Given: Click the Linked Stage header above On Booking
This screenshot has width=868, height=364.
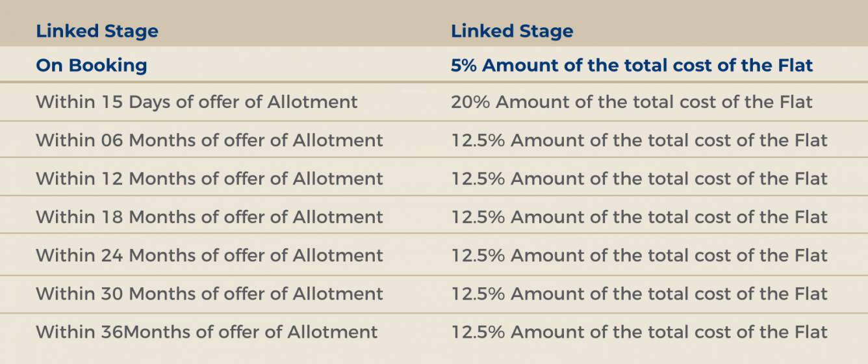Looking at the screenshot, I should click(97, 31).
